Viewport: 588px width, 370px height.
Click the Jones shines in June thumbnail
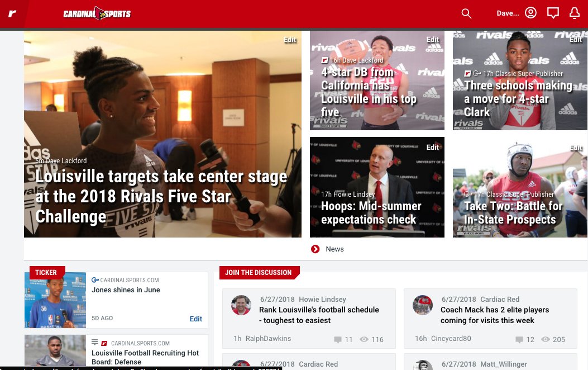[55, 300]
